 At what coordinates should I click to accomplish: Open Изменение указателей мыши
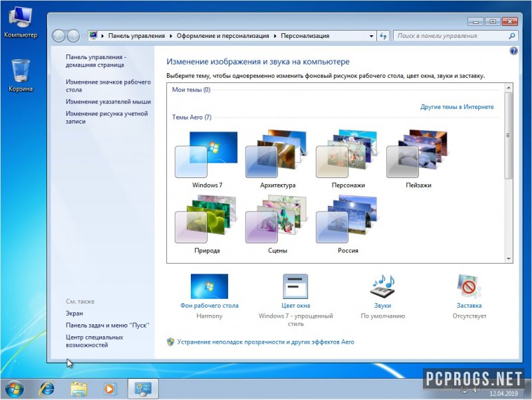coord(108,102)
